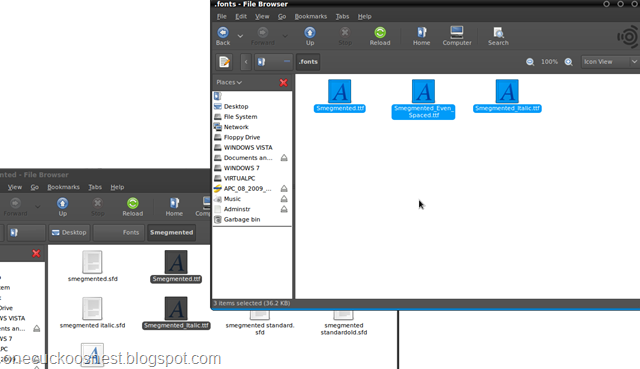Open the File menu in .fonts window
Image resolution: width=640 pixels, height=369 pixels.
222,16
